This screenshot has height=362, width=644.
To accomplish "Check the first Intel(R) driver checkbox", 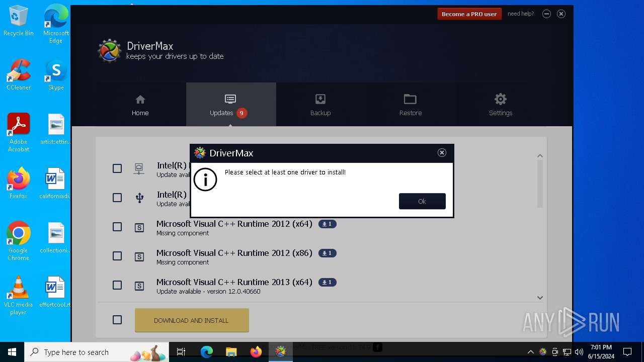I will tap(117, 168).
